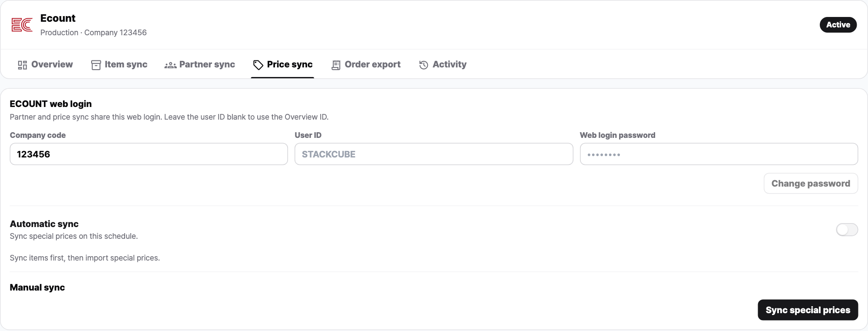
Task: Click the Activity history clock icon
Action: 424,65
